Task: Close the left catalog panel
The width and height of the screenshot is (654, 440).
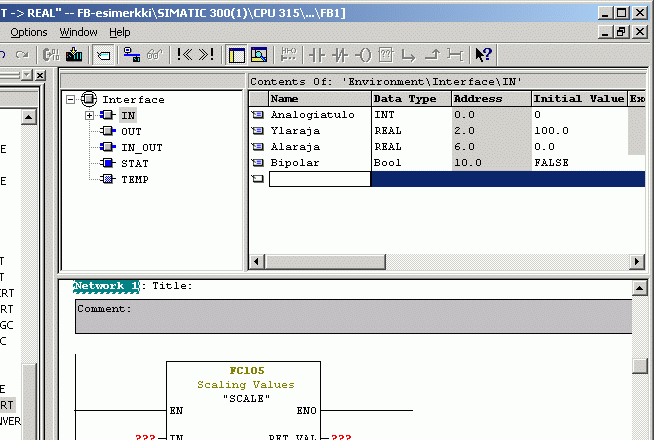Action: point(40,75)
